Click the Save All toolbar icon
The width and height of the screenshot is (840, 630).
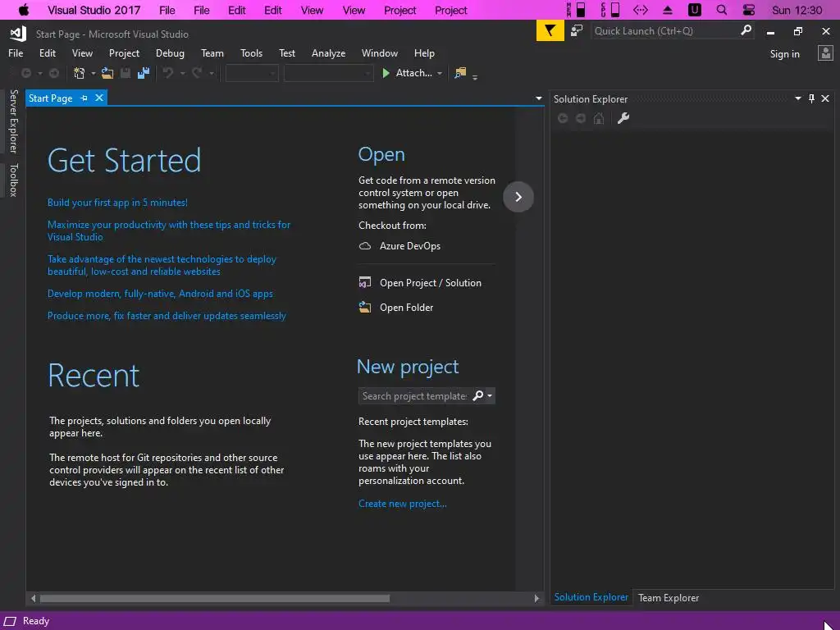point(144,73)
